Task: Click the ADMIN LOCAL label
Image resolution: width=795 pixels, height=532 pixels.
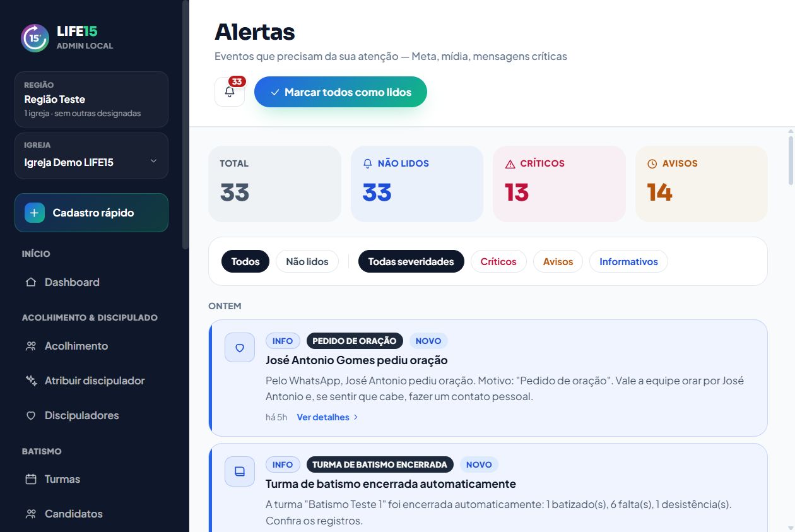Action: [x=85, y=46]
